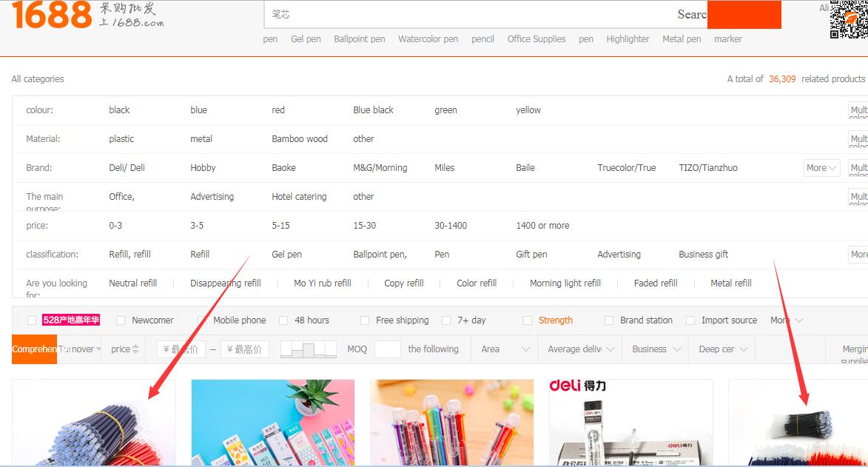Filter by TIZO/Tianzhuo brand
This screenshot has height=467, width=868.
tap(708, 168)
